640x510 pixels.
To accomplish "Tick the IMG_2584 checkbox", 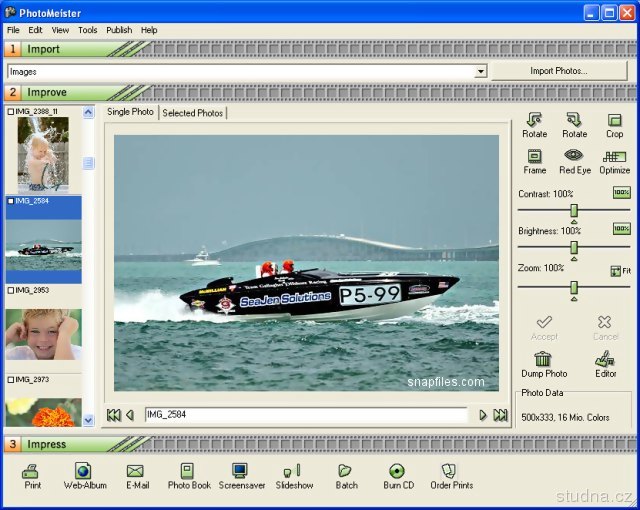I will tap(11, 201).
